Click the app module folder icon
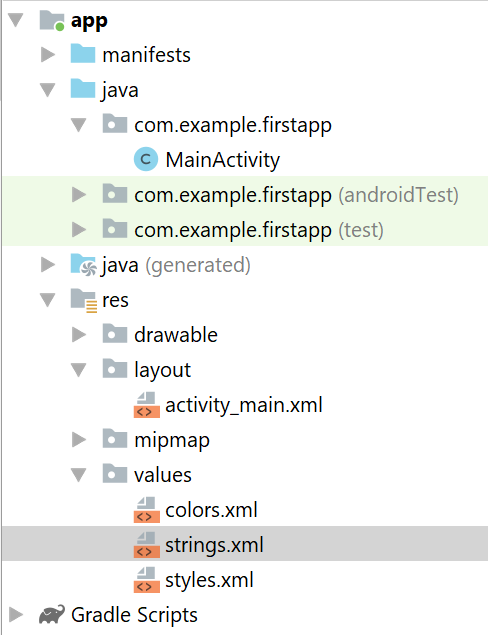The image size is (488, 635). click(52, 20)
